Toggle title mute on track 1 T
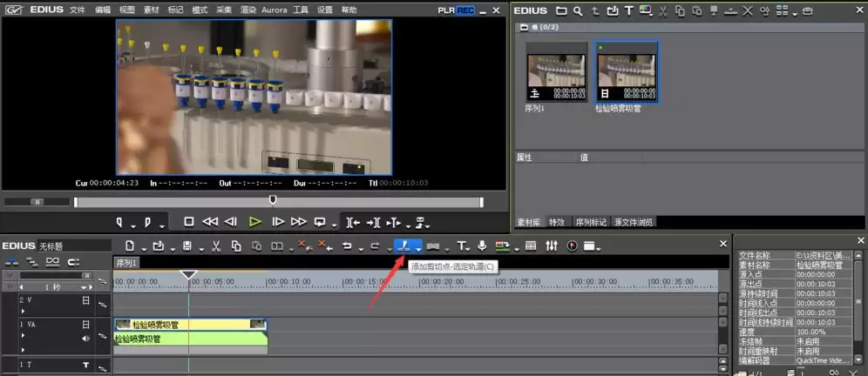This screenshot has height=376, width=868. (x=85, y=365)
